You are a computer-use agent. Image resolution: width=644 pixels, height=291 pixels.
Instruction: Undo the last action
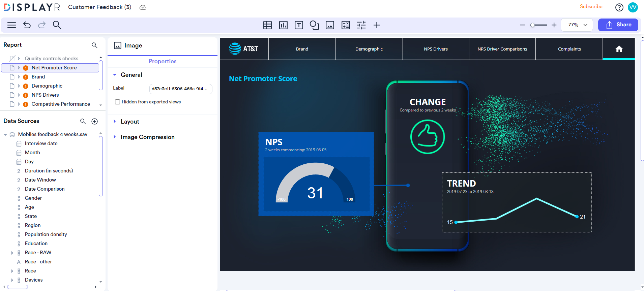click(x=27, y=25)
